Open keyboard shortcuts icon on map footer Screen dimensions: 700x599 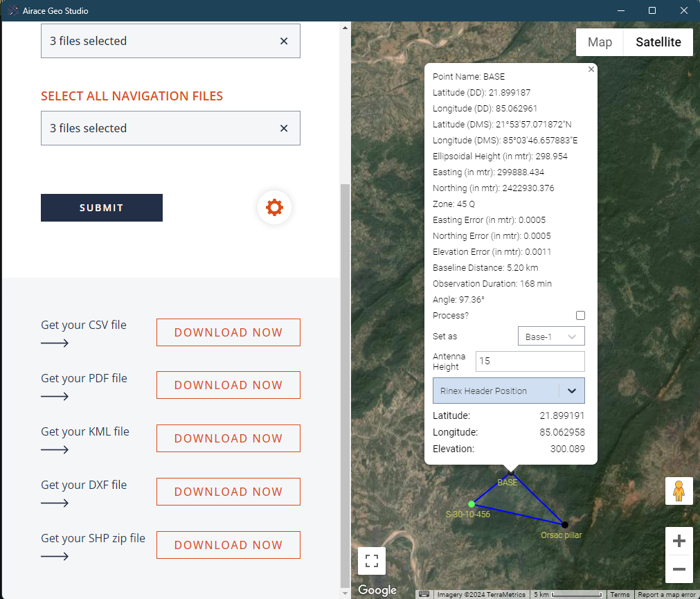click(424, 594)
